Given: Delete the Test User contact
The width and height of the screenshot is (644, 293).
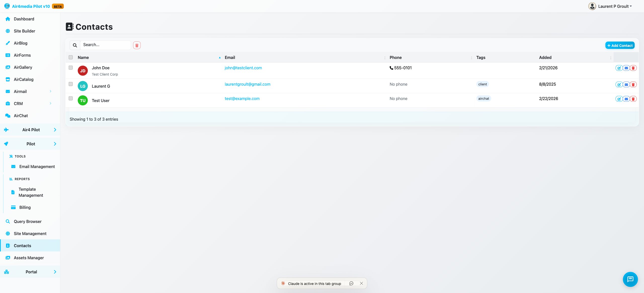Looking at the screenshot, I should [x=633, y=99].
